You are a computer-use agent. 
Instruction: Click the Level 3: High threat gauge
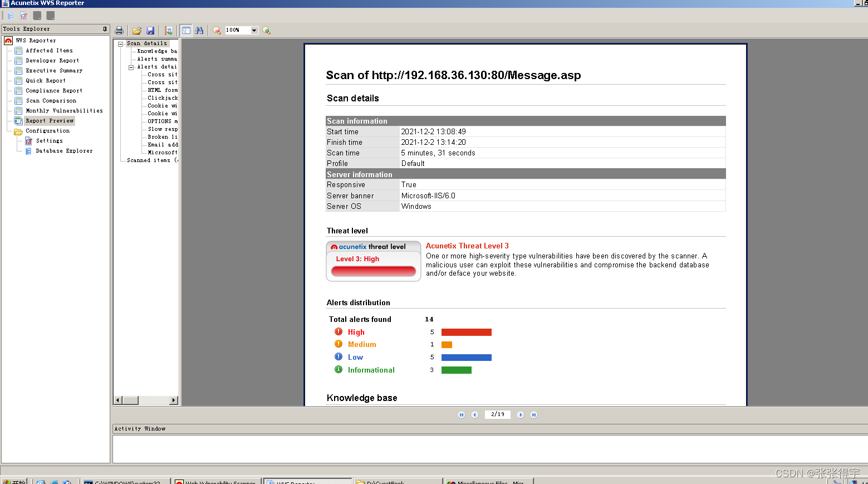point(374,261)
